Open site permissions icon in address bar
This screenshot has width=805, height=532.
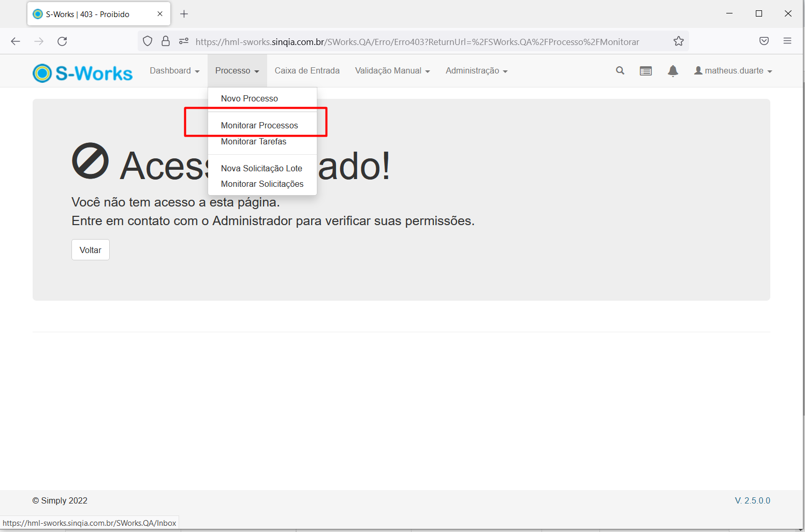pos(184,41)
